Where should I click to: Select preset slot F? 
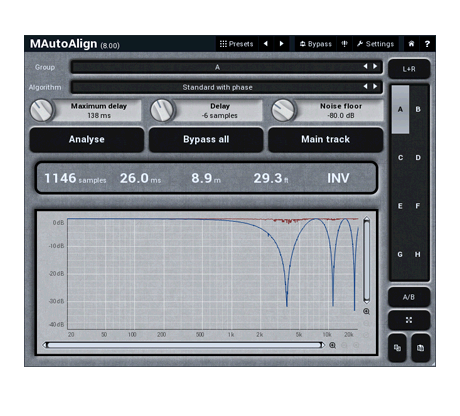418,206
